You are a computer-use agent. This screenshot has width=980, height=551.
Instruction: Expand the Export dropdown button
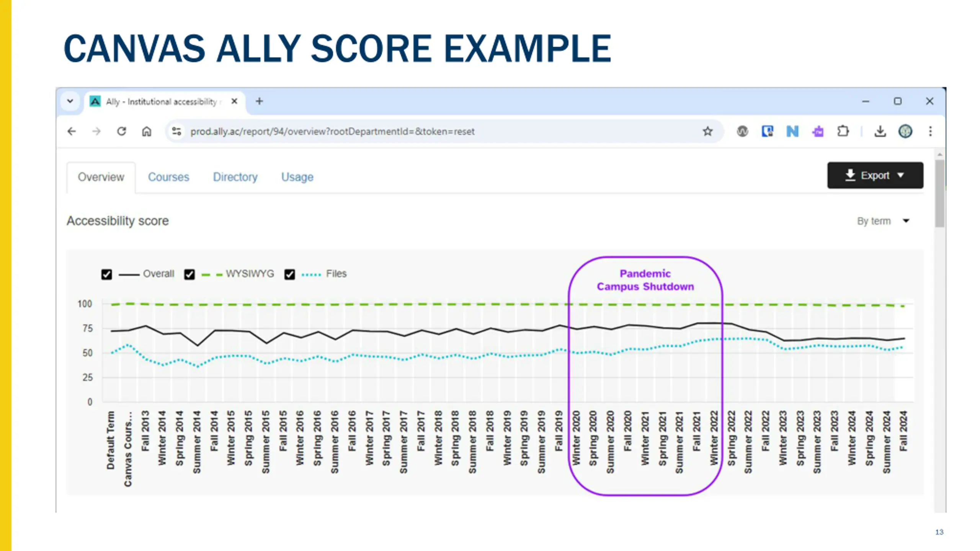pos(875,175)
